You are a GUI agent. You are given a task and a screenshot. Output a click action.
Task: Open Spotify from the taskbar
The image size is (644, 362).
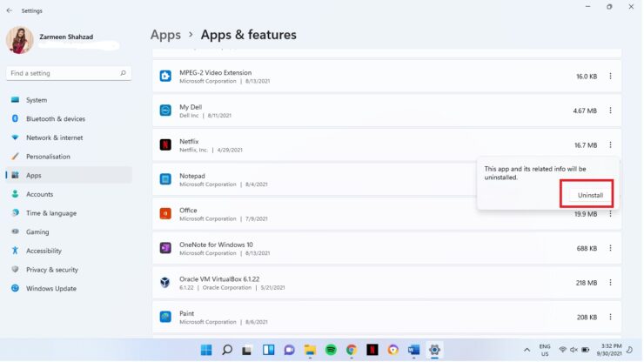pos(331,350)
